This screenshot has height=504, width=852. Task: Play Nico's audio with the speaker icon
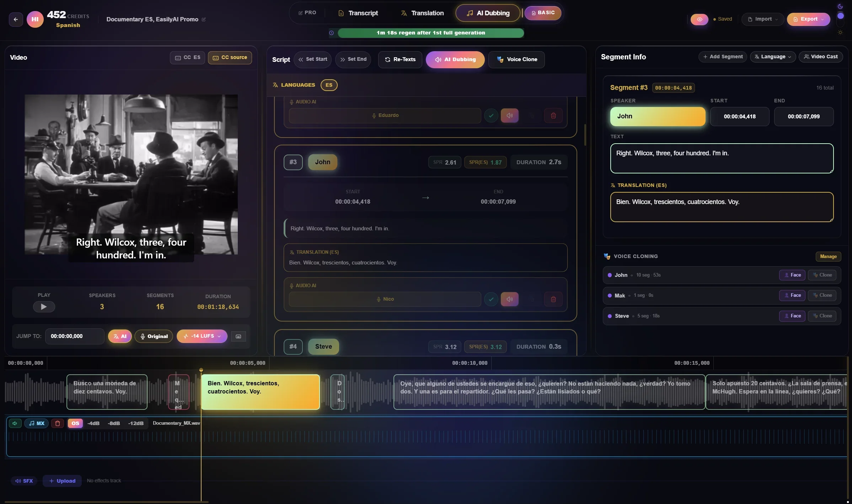point(509,299)
